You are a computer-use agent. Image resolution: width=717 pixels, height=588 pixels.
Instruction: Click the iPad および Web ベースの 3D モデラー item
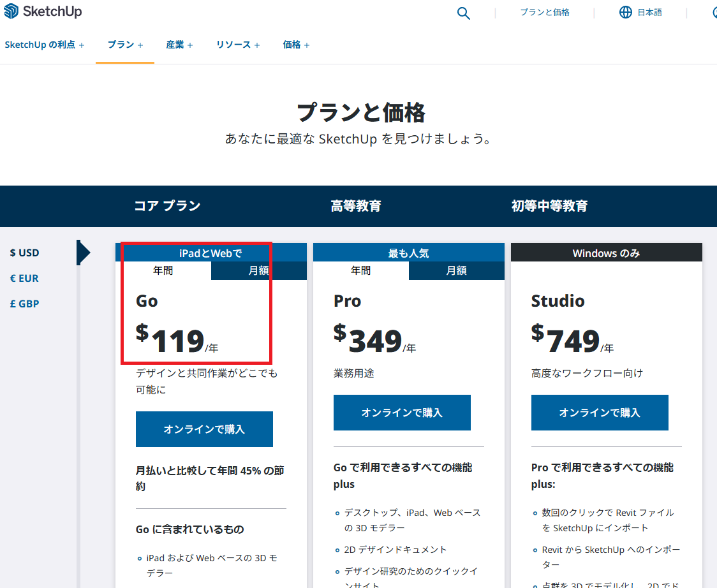coord(212,566)
